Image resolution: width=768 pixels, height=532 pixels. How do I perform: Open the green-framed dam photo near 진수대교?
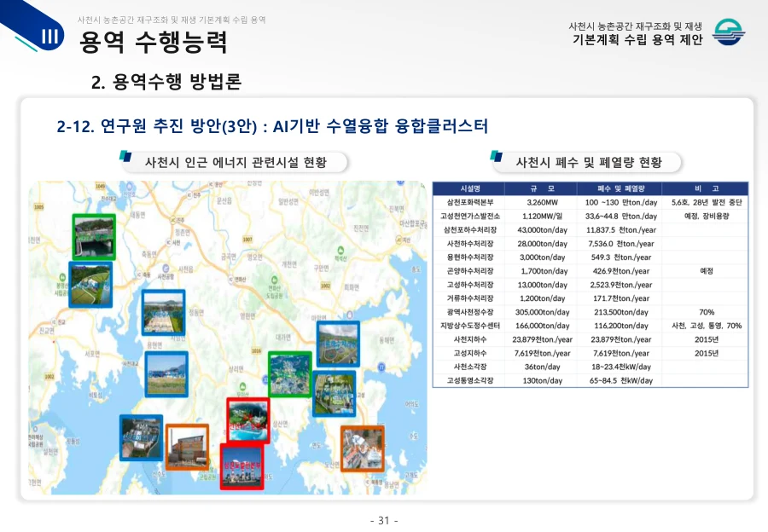point(94,236)
